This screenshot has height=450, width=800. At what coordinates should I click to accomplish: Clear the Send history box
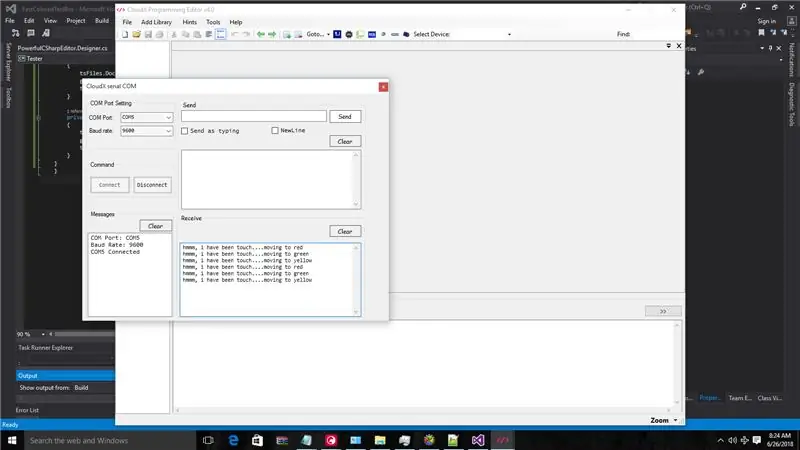tap(345, 141)
